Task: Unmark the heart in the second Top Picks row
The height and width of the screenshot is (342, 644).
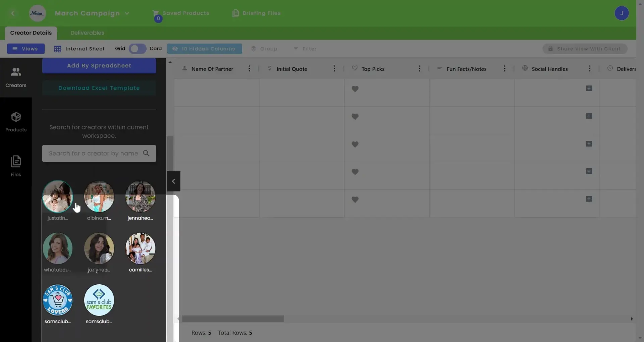Action: tap(355, 116)
